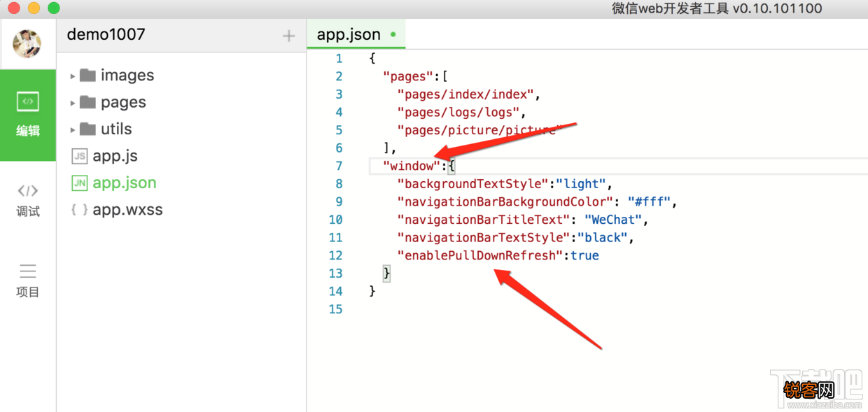Select app.json in file tree
868x412 pixels.
(124, 183)
